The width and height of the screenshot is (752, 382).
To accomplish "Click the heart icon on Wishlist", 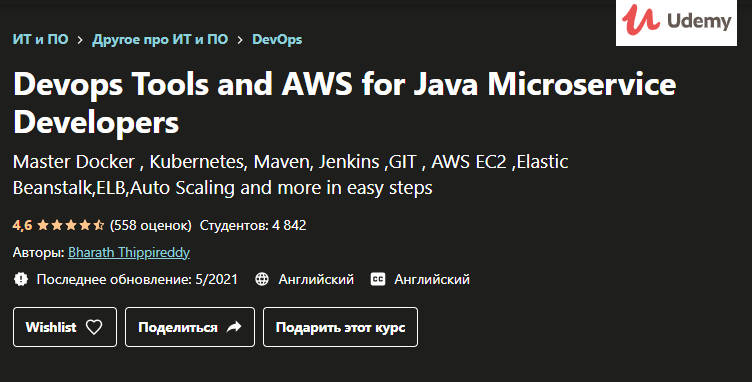I will pos(94,327).
